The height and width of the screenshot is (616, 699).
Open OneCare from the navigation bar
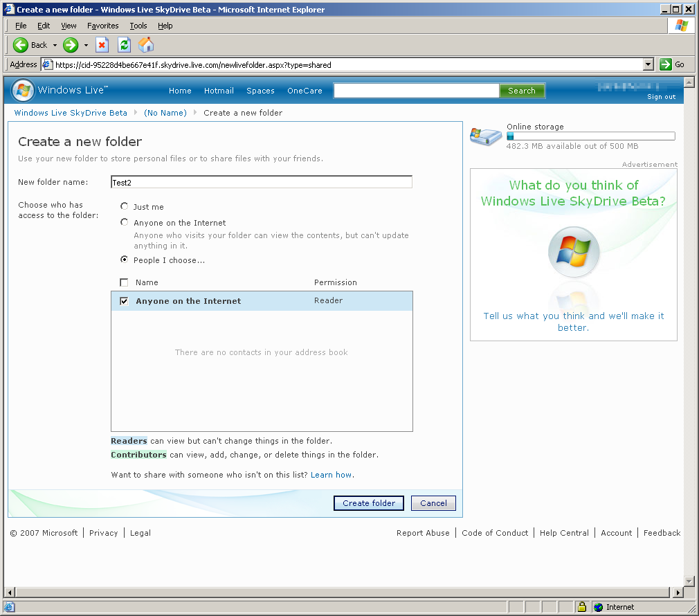pos(305,91)
